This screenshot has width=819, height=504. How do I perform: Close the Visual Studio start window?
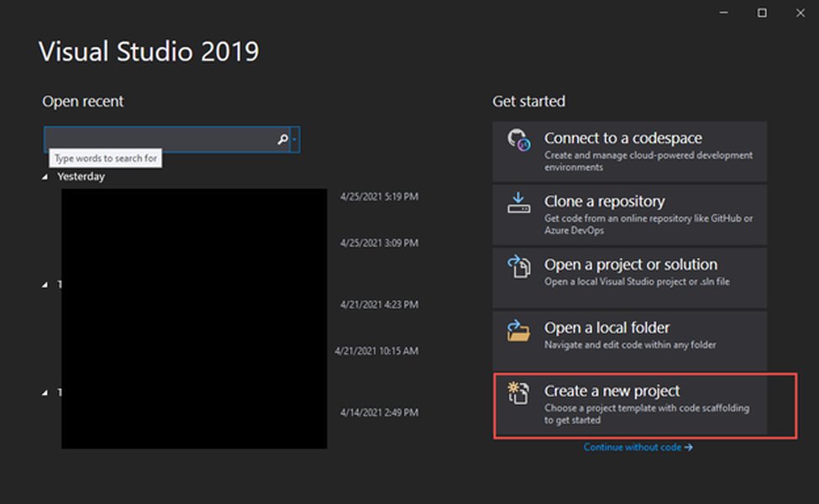801,13
